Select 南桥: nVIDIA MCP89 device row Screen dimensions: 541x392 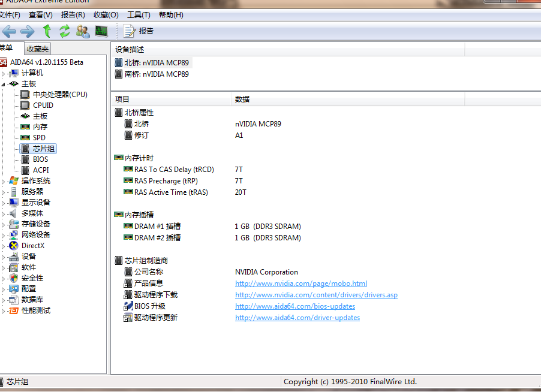coord(152,74)
